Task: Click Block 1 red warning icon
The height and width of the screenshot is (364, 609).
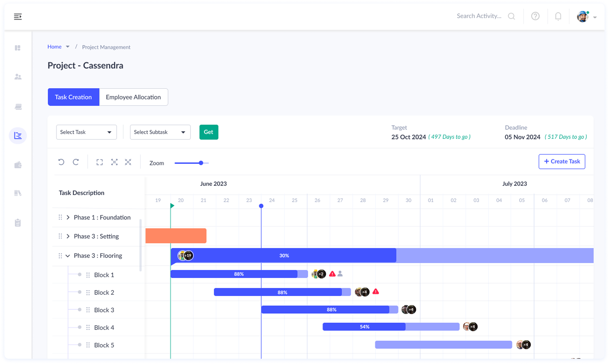Action: [332, 274]
